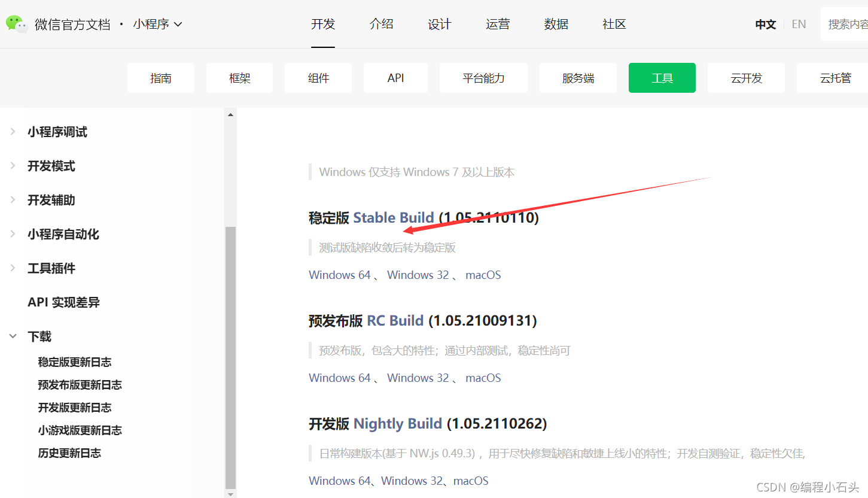This screenshot has height=498, width=868.
Task: Select 中文 language option
Action: [x=766, y=25]
